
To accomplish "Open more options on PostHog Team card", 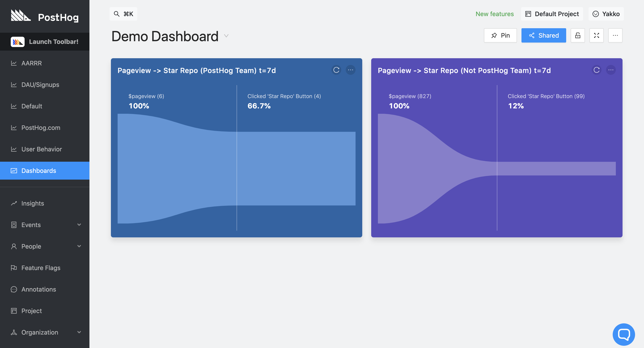I will [350, 70].
